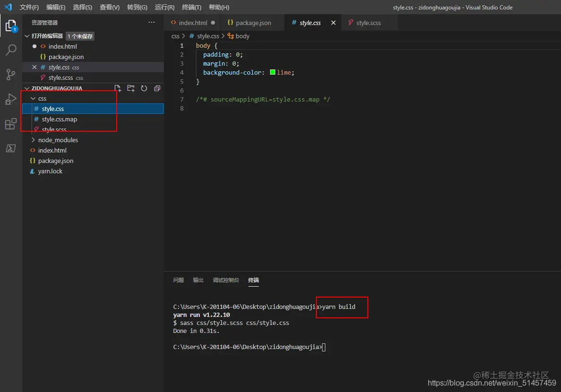Click the 1个未保存 unsaved badge
Viewport: 561px width, 392px height.
coord(80,36)
